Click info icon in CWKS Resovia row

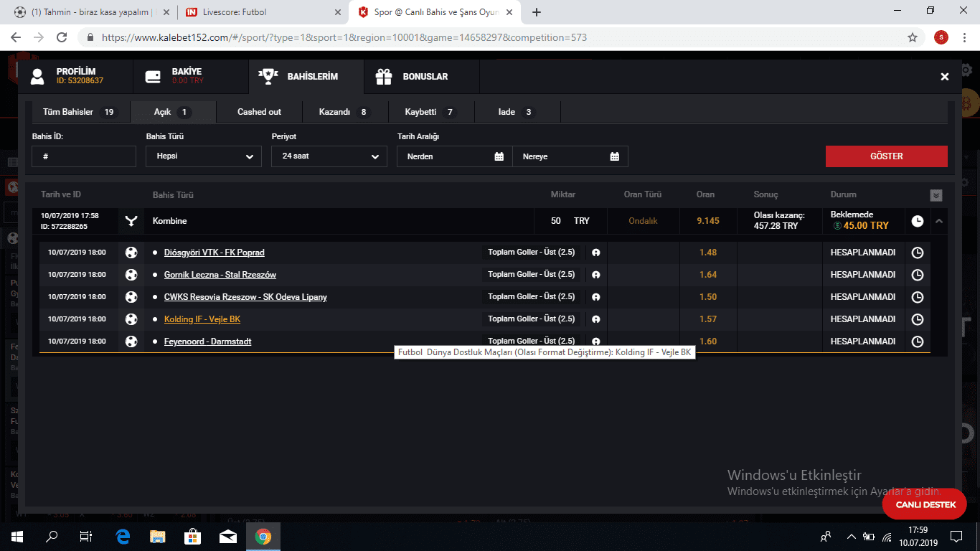pyautogui.click(x=595, y=297)
